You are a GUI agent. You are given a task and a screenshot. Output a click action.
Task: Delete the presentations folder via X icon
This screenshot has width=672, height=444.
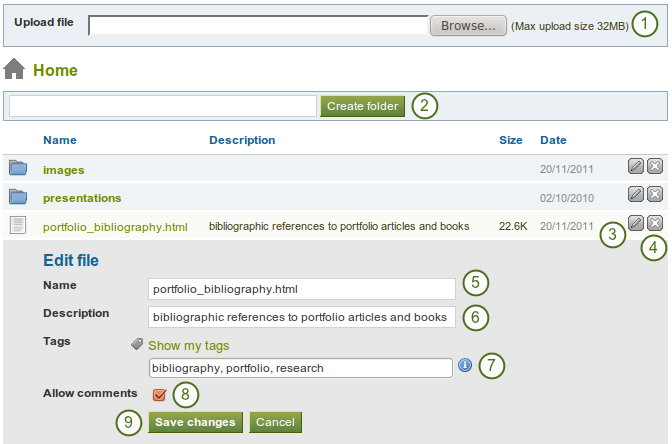(654, 194)
